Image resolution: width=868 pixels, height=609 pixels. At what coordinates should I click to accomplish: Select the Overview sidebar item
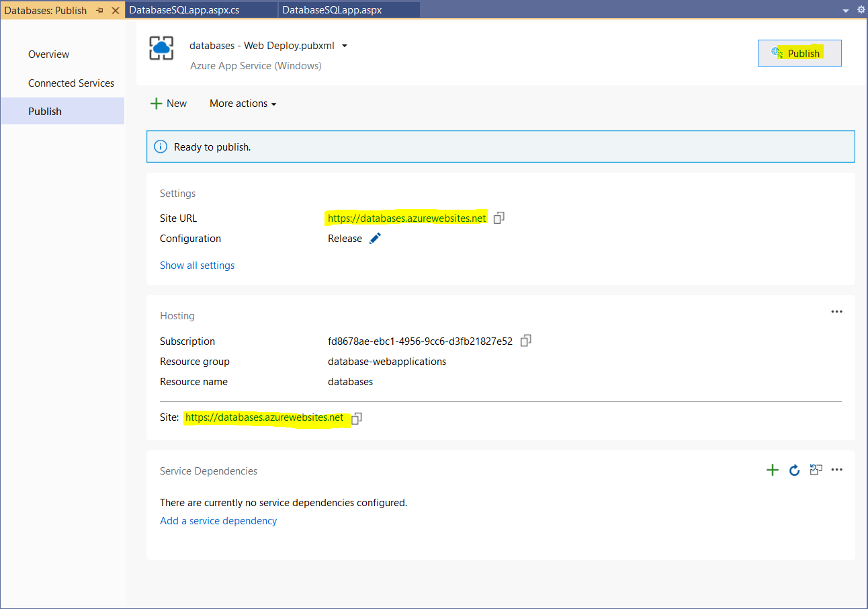pyautogui.click(x=48, y=54)
